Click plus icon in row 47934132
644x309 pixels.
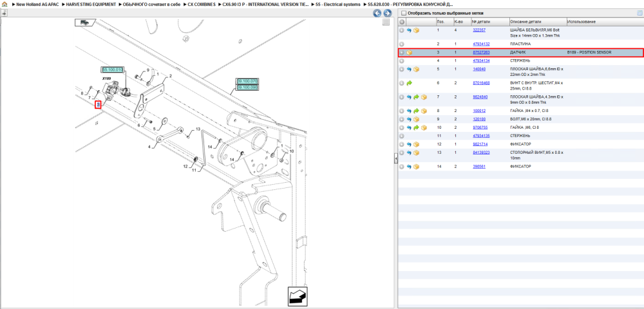click(402, 44)
